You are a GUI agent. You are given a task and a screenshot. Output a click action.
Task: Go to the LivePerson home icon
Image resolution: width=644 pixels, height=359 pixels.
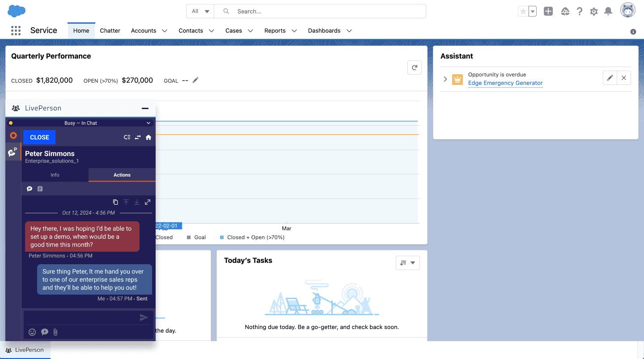(x=148, y=137)
